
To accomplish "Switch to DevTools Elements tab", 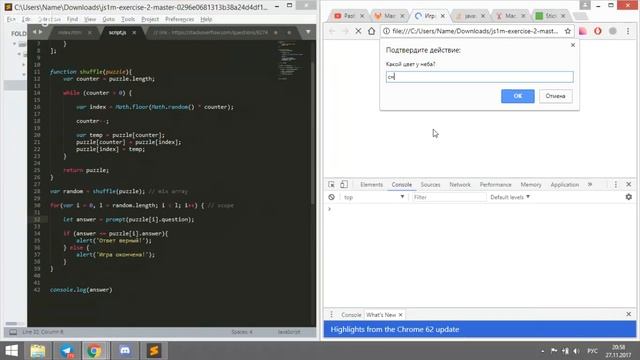I will coord(371,184).
